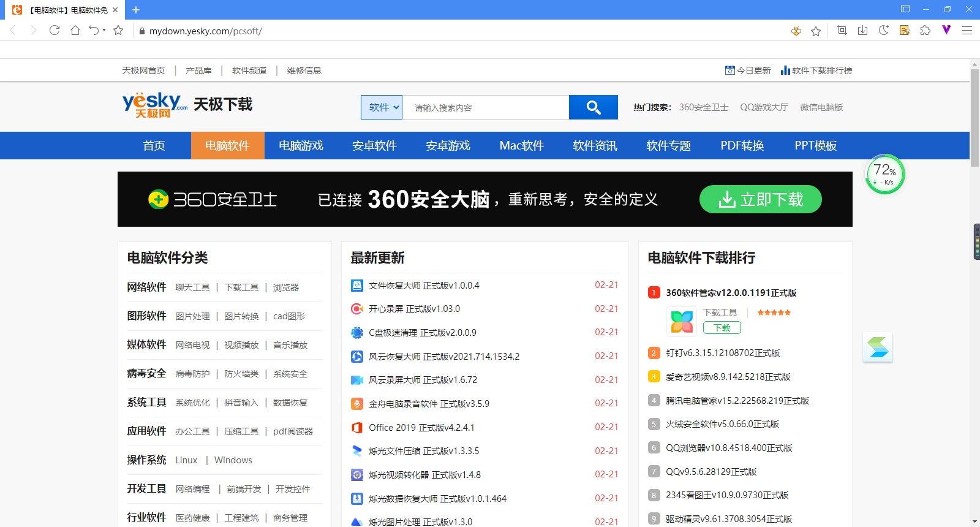The width and height of the screenshot is (980, 527).
Task: Open 软件下载排行榜 link
Action: pyautogui.click(x=816, y=70)
